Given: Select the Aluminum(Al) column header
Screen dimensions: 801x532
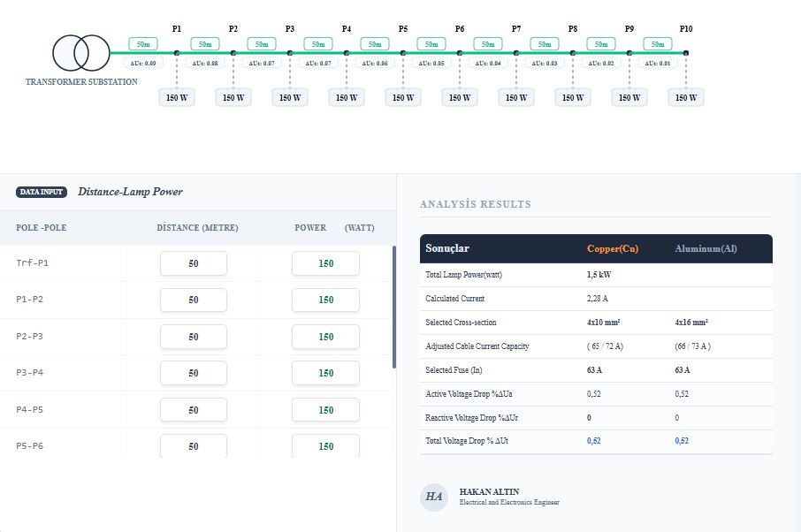Looking at the screenshot, I should (x=706, y=249).
